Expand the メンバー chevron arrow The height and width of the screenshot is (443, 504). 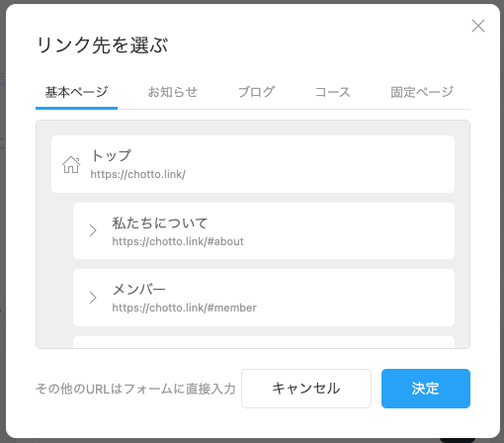pyautogui.click(x=93, y=298)
